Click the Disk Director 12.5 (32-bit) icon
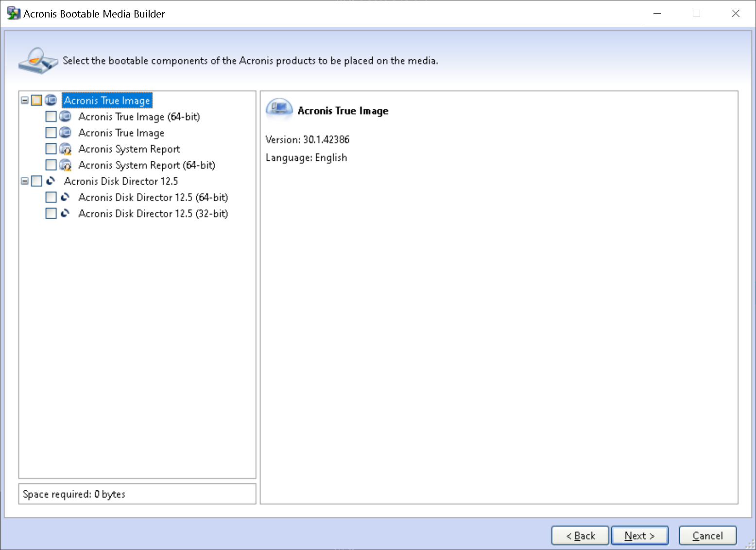 point(65,213)
